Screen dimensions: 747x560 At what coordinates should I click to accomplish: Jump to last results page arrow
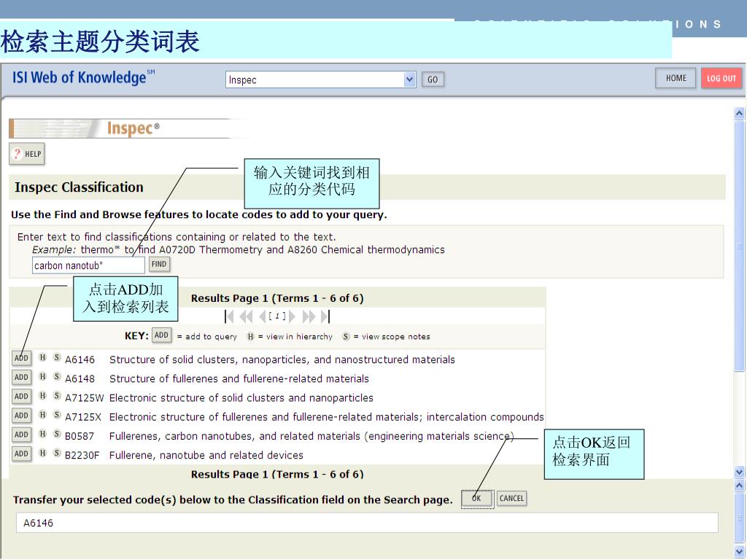point(325,316)
